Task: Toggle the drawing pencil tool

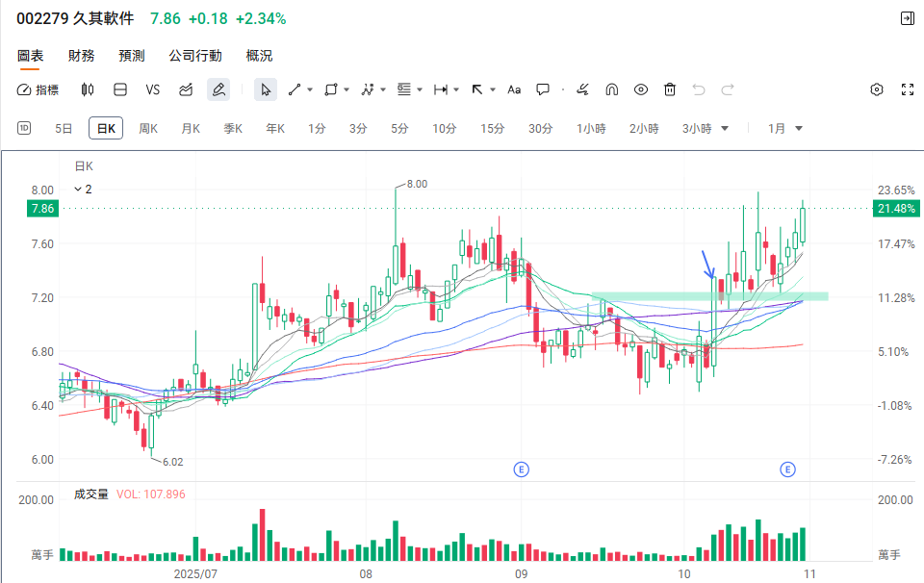Action: coord(218,89)
